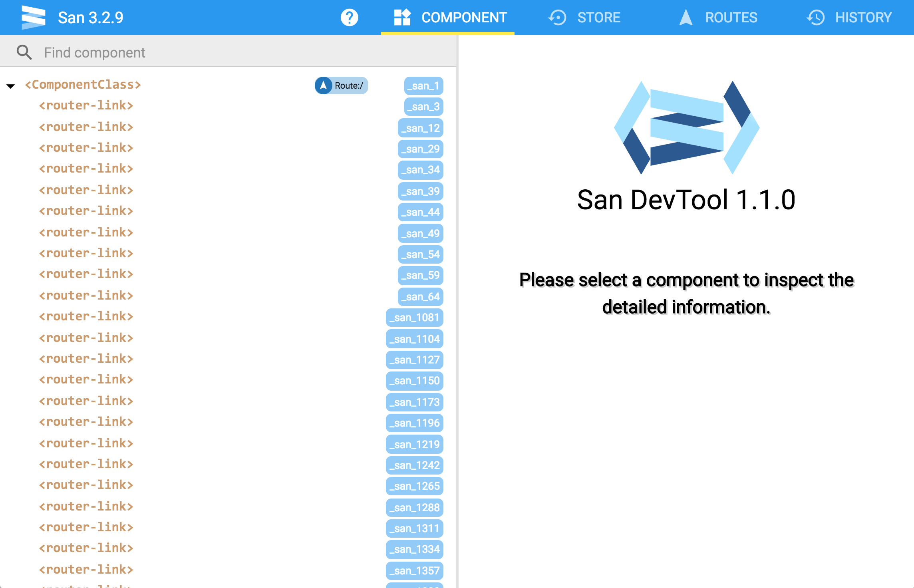Click the _san_34 id badge

pyautogui.click(x=421, y=170)
